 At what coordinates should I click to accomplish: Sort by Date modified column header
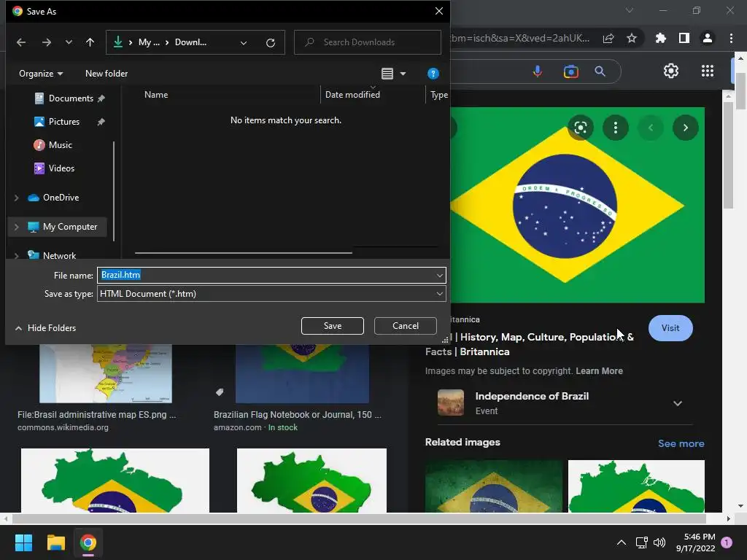coord(352,95)
